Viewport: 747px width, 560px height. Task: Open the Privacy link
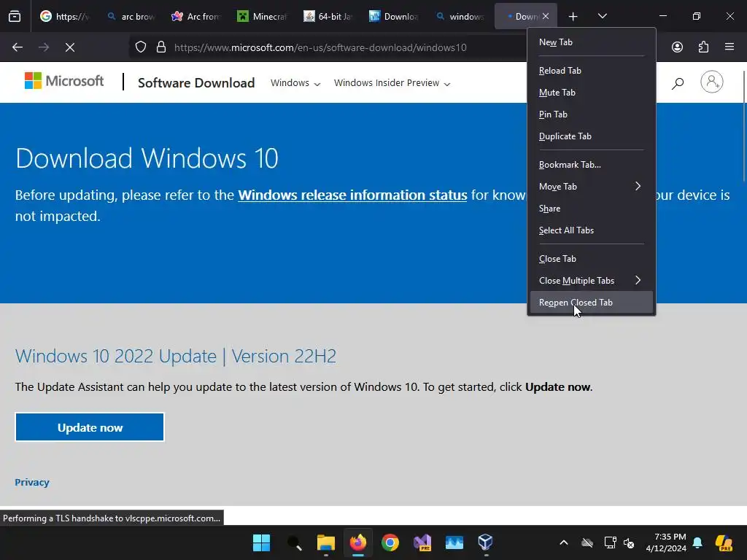coord(32,482)
